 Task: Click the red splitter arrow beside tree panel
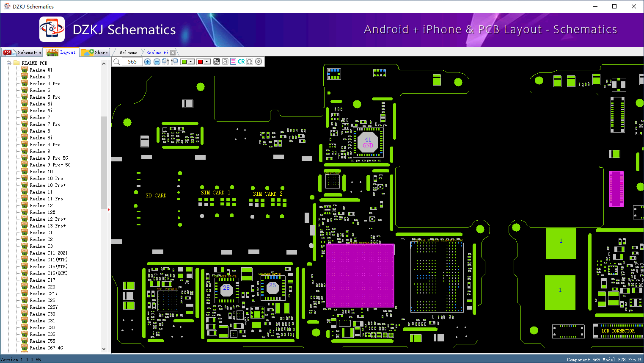[x=109, y=209]
